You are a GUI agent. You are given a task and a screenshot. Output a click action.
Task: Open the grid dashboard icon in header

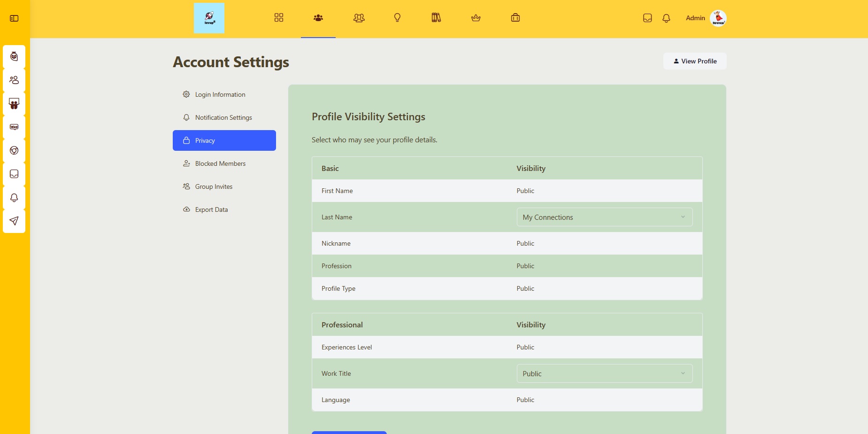[279, 18]
